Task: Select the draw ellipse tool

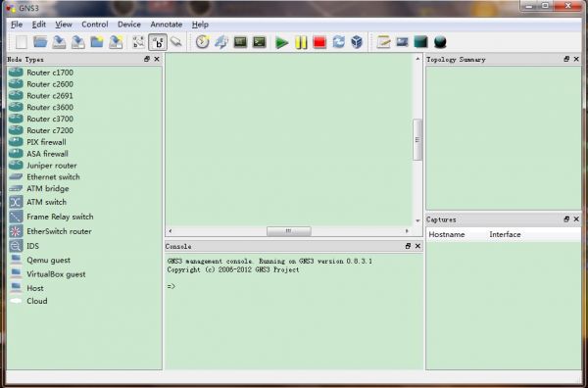Action: pos(440,42)
